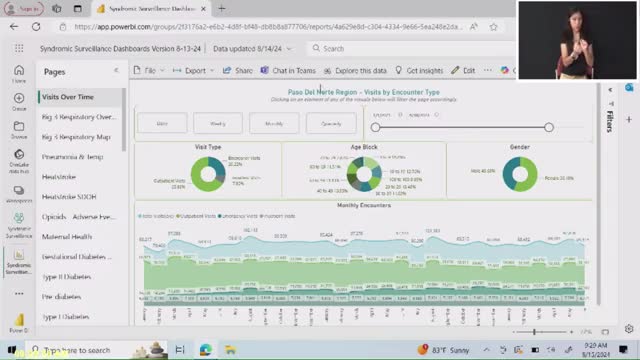Image resolution: width=640 pixels, height=360 pixels.
Task: Open Edge browser from taskbar
Action: 206,350
